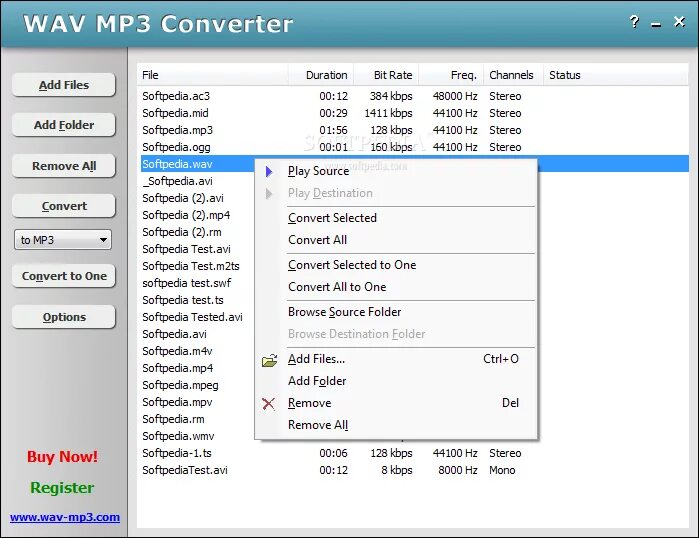Select the Softpedia Tested.avi file
This screenshot has height=538, width=699.
click(192, 317)
